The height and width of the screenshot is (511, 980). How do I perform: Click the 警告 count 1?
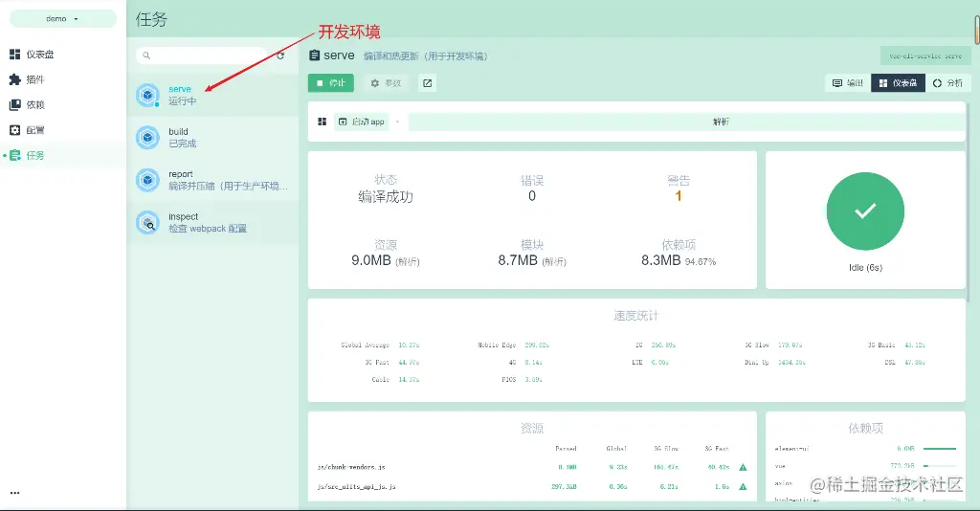pos(679,196)
